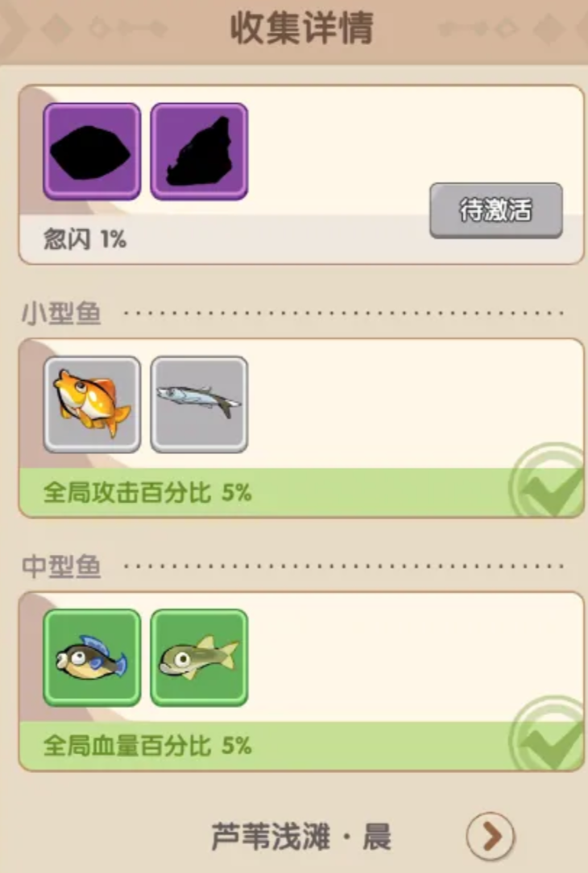Select the small fish collection card
This screenshot has width=588, height=873.
(x=301, y=428)
